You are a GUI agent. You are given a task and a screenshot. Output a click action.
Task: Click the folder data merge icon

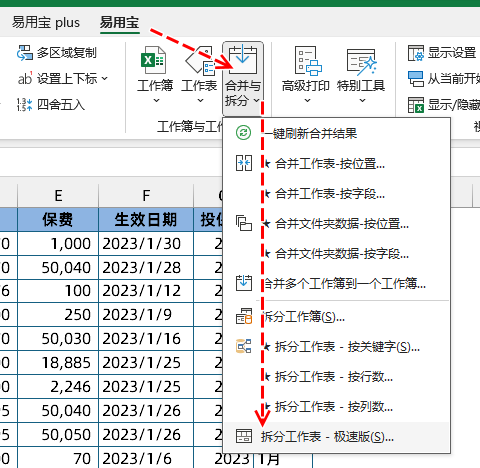click(244, 223)
